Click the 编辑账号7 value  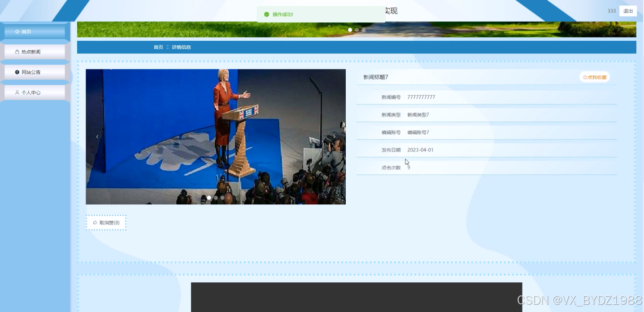tap(418, 132)
